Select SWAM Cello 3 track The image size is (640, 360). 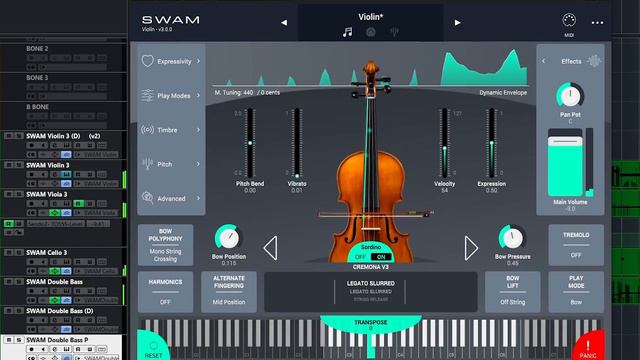tap(47, 253)
